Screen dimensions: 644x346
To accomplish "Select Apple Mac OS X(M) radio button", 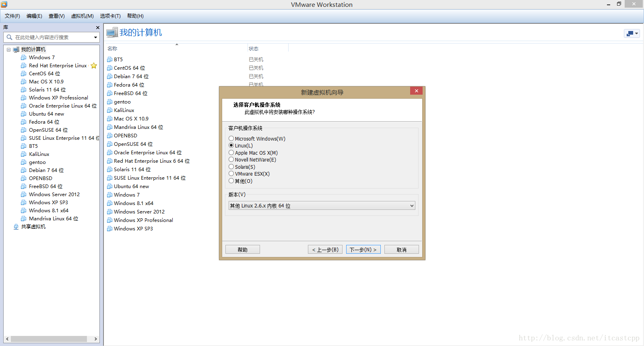I will coord(231,153).
